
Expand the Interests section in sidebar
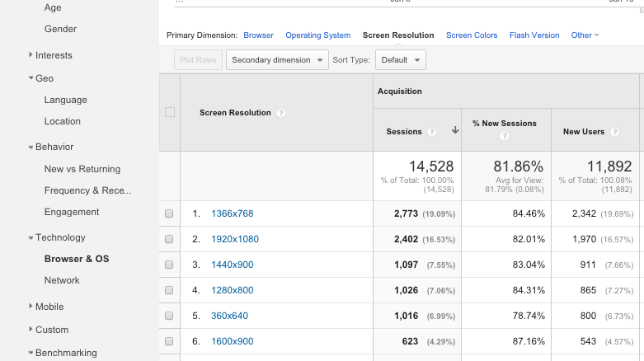click(x=31, y=54)
